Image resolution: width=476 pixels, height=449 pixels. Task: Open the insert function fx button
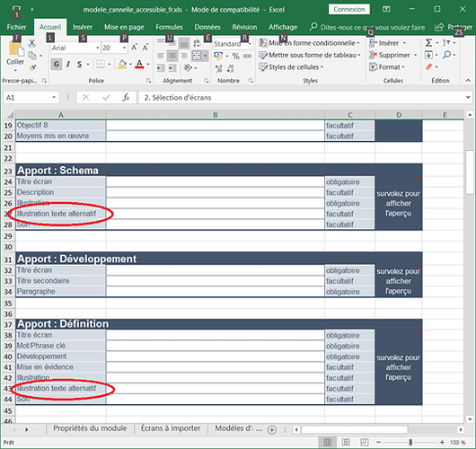[126, 98]
